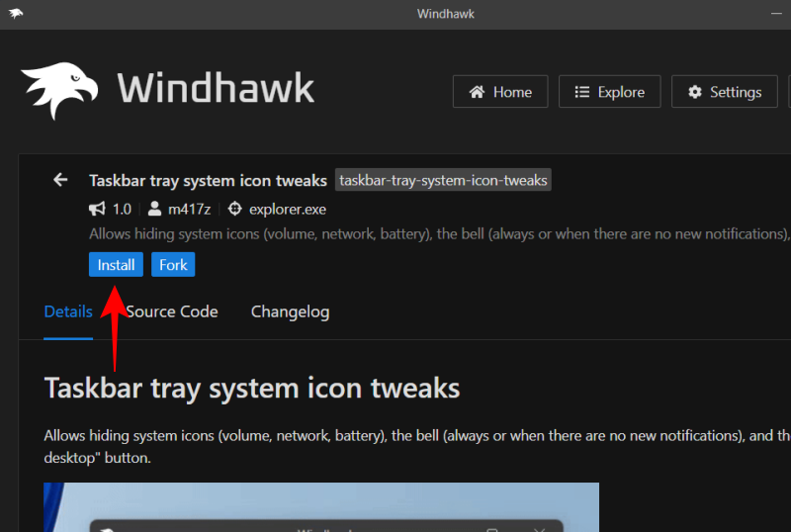Screen dimensions: 791x532
Task: Go back using the left arrow icon
Action: 60,180
